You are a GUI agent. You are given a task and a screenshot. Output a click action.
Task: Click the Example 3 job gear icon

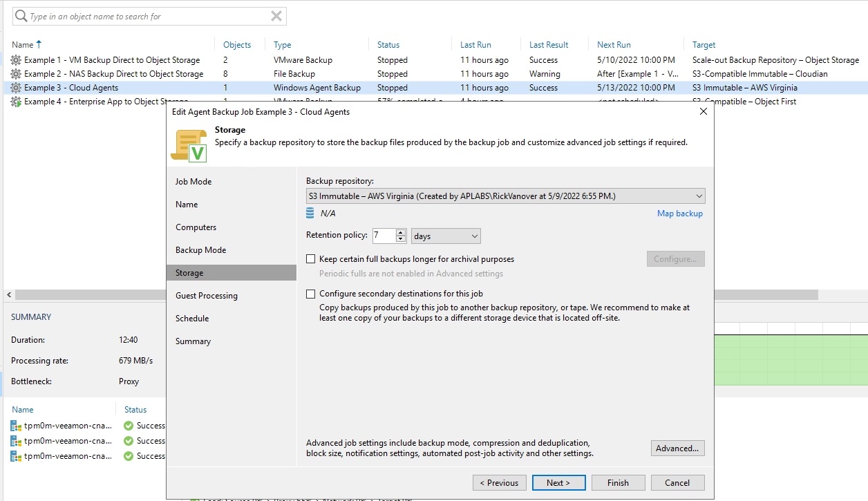(x=16, y=88)
